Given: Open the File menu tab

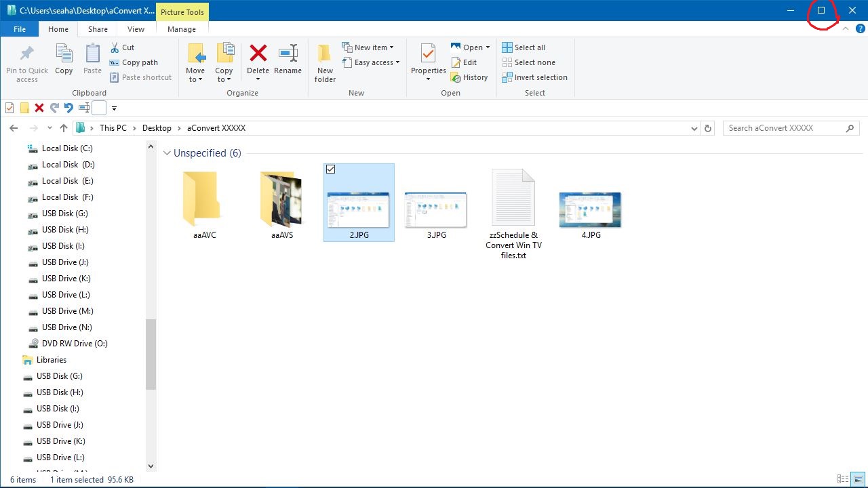Looking at the screenshot, I should point(20,29).
